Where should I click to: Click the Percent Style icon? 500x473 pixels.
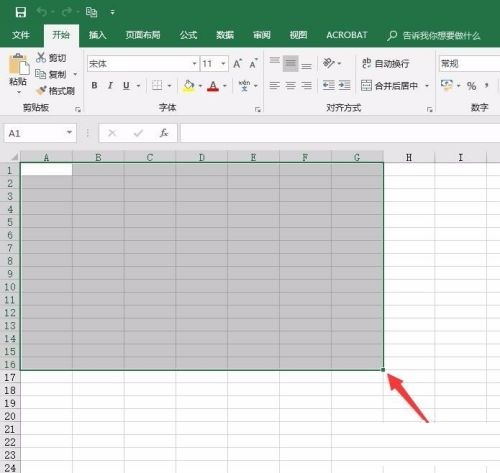point(471,86)
